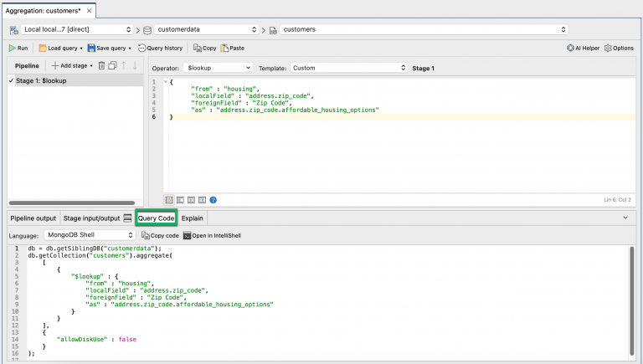Open the Custom Template dropdown
This screenshot has width=643, height=364.
pyautogui.click(x=348, y=68)
